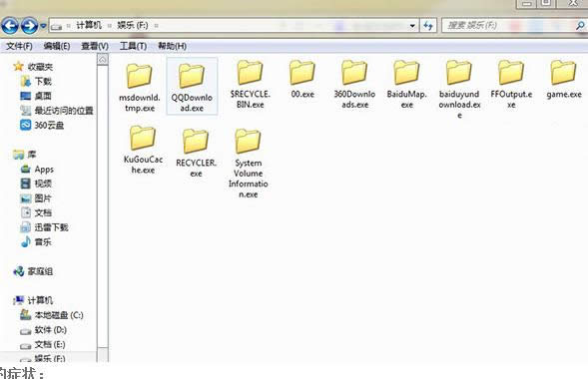588x379 pixels.
Task: Open the 查看(V) menu
Action: (x=95, y=46)
